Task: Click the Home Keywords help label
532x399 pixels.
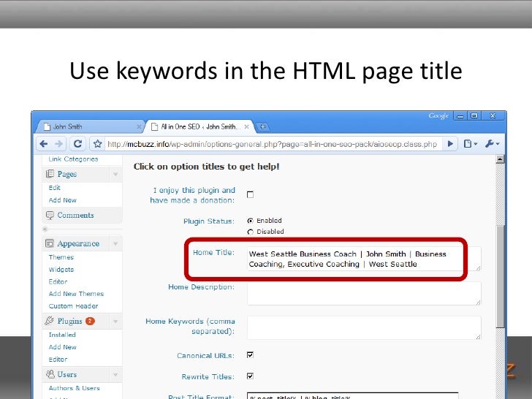Action: [x=190, y=326]
